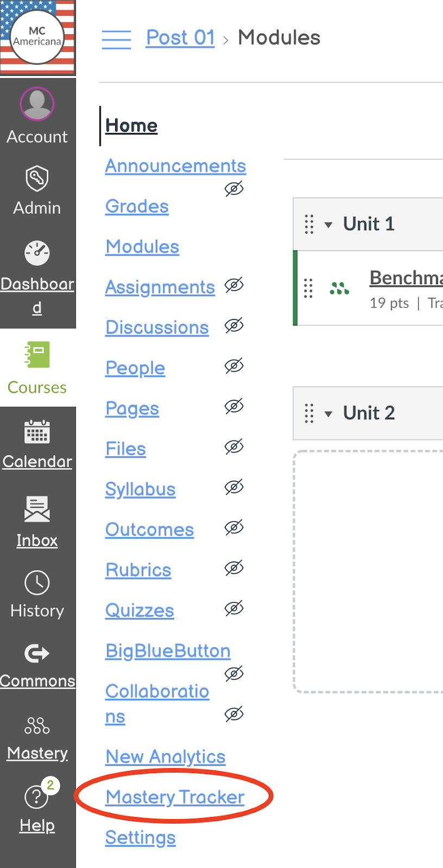This screenshot has height=868, width=443.
Task: Click the hidden eye icon beside Assignments
Action: tap(234, 285)
